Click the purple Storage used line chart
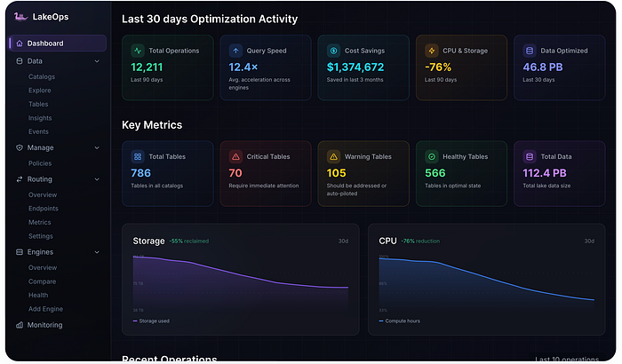The width and height of the screenshot is (622, 364). point(241,274)
